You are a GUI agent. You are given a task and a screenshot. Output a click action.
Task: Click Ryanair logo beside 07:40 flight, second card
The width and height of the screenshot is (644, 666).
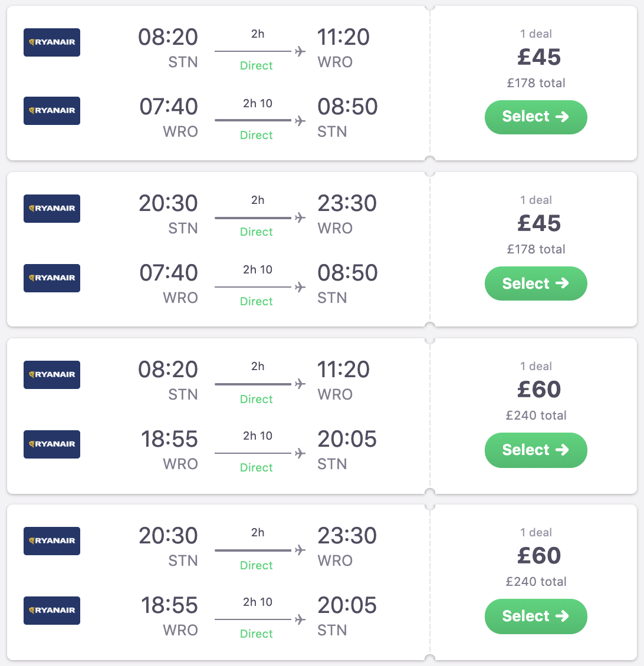tap(52, 278)
